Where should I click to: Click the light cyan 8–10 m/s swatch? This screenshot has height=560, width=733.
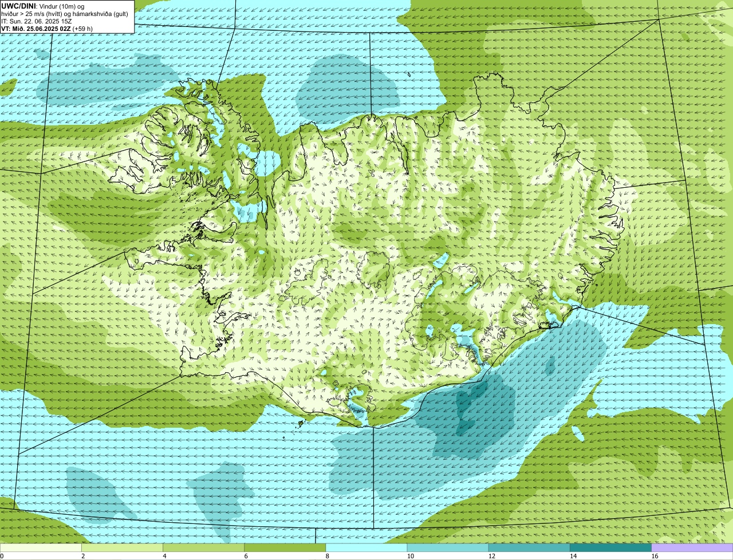[366, 547]
